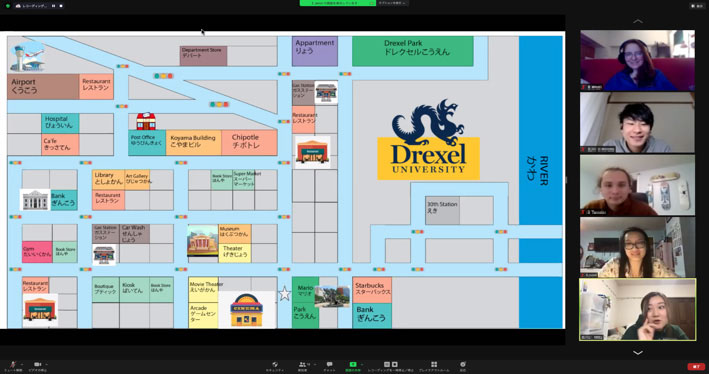Stop the recording in top bar
This screenshot has height=374, width=709.
61,6
